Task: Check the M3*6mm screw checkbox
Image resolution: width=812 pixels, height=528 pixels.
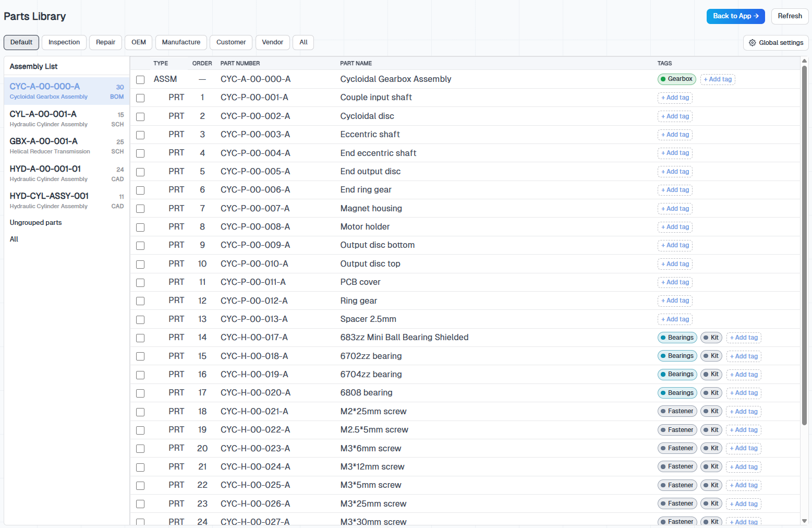Action: point(140,449)
